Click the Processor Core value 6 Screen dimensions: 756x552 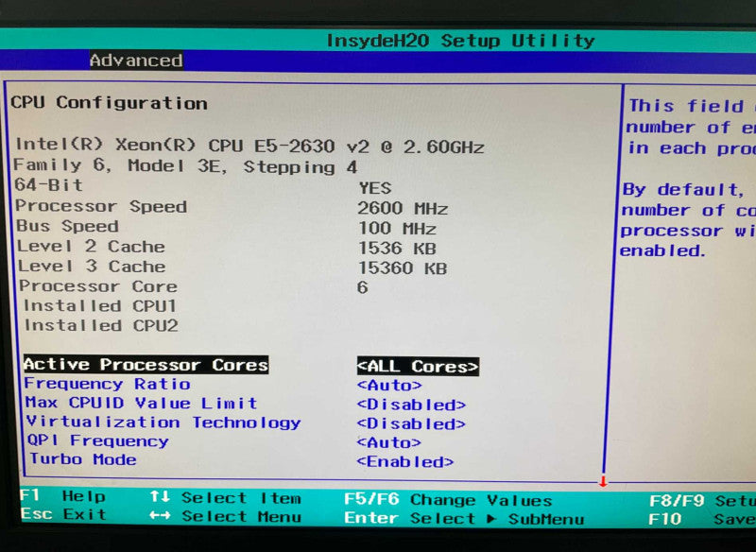pyautogui.click(x=363, y=287)
